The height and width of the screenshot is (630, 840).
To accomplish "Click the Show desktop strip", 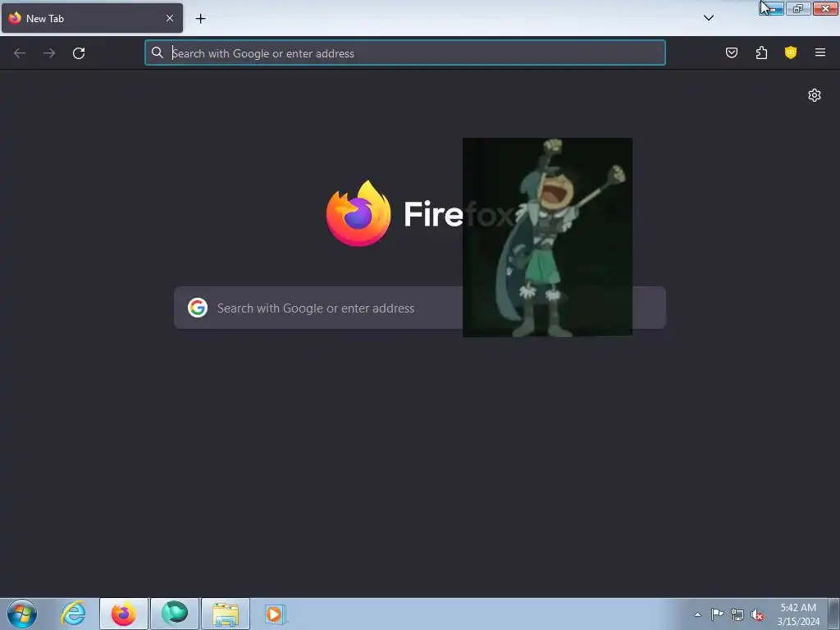I will click(x=834, y=614).
